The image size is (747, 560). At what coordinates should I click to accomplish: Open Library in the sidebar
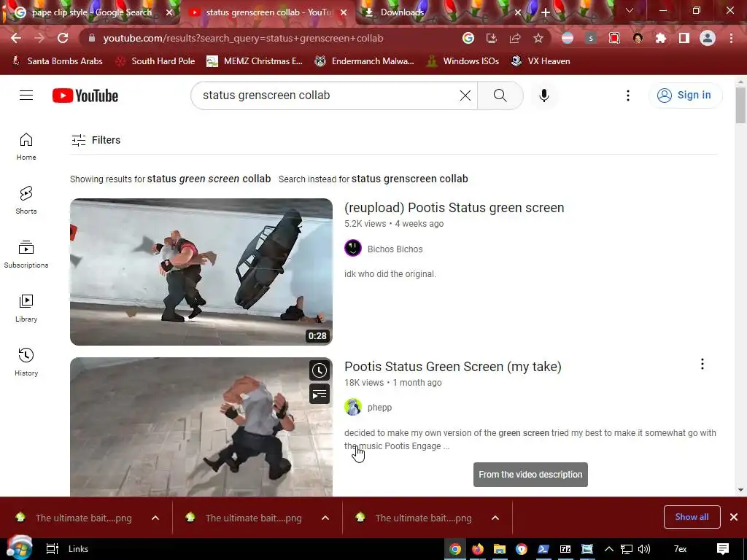pyautogui.click(x=26, y=308)
